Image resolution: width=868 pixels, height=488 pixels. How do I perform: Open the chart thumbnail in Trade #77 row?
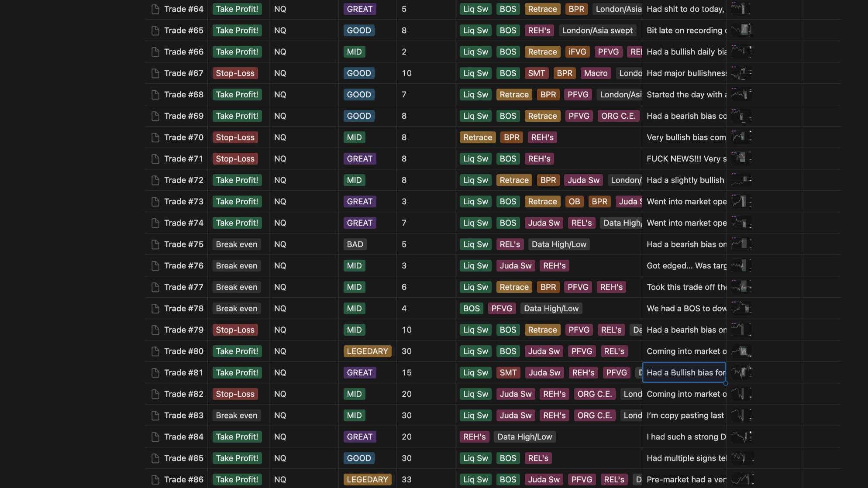pos(741,287)
